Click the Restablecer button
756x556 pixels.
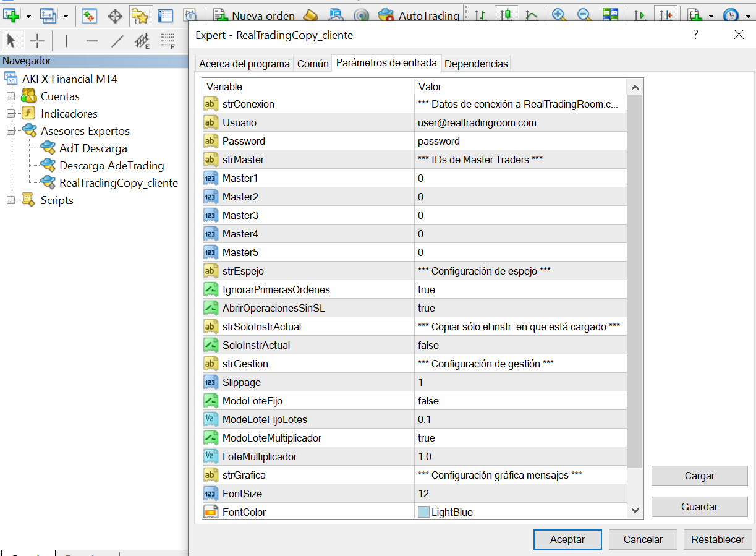click(718, 539)
